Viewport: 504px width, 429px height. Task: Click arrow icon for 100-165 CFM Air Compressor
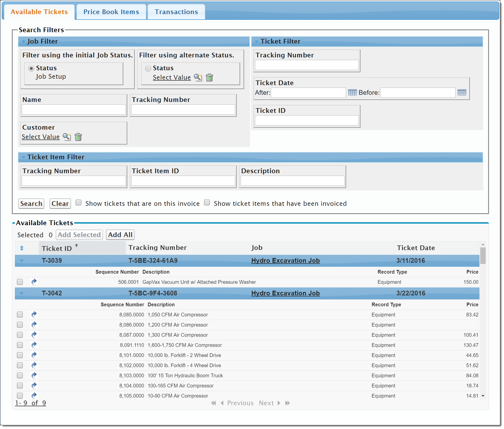coord(34,385)
